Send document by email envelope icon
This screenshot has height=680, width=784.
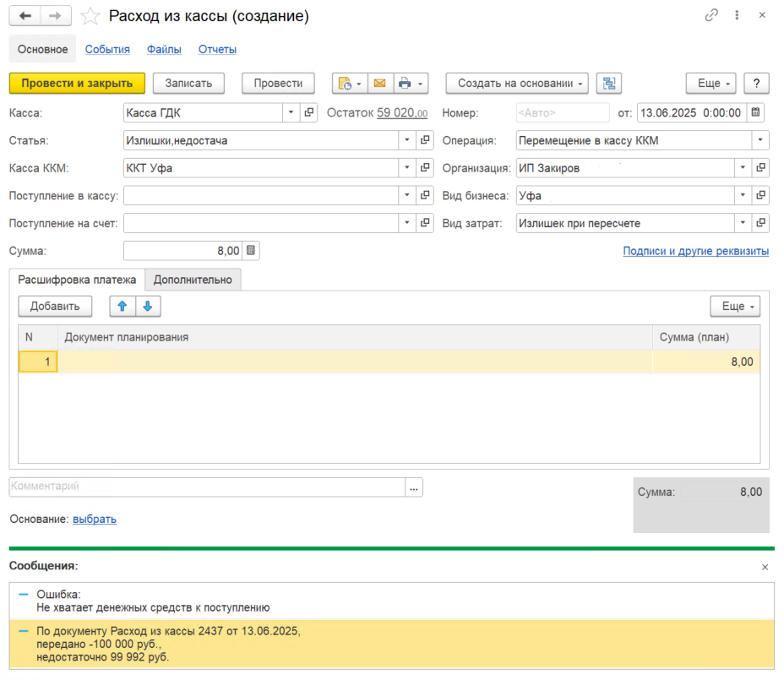380,84
